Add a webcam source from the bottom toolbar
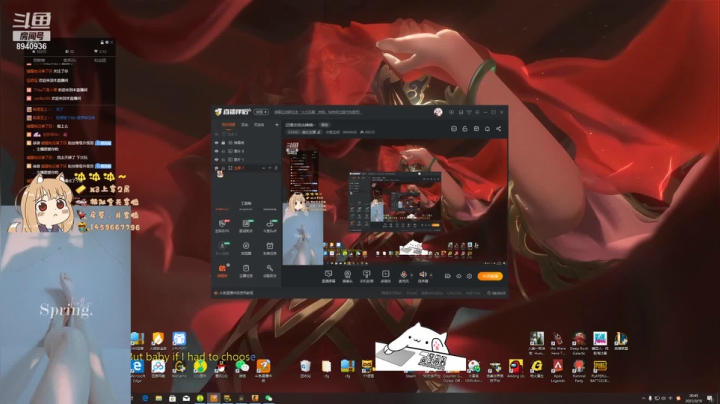The image size is (720, 404). tap(348, 276)
